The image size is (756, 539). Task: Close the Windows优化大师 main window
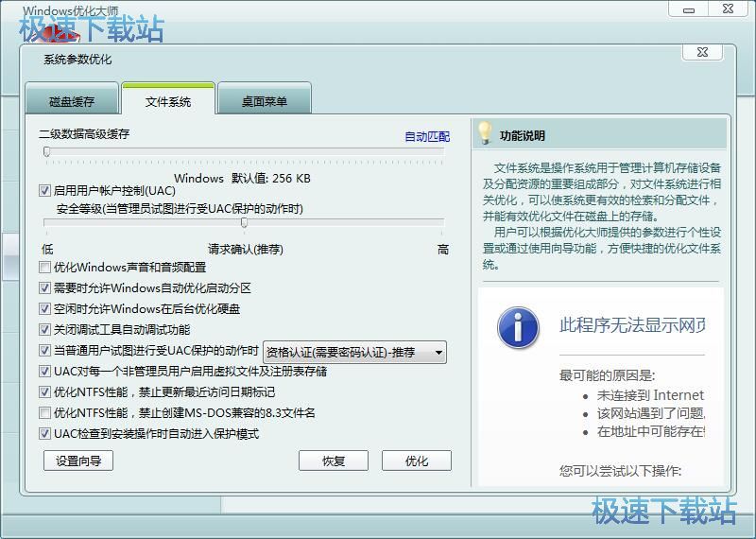(x=728, y=9)
